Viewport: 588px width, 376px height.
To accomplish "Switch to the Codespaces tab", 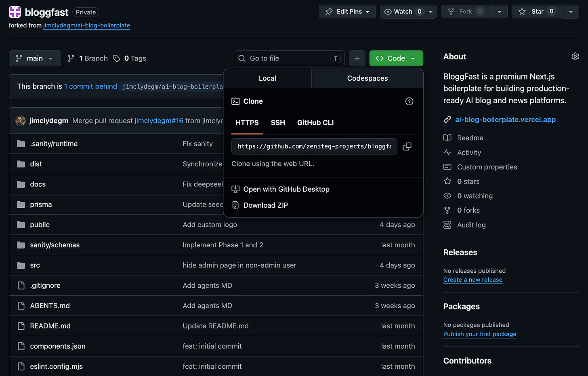I will tap(367, 78).
